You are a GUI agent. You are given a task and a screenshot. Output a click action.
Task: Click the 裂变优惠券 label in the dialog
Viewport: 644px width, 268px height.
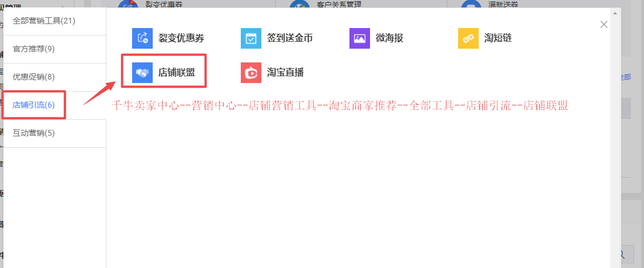(x=181, y=38)
